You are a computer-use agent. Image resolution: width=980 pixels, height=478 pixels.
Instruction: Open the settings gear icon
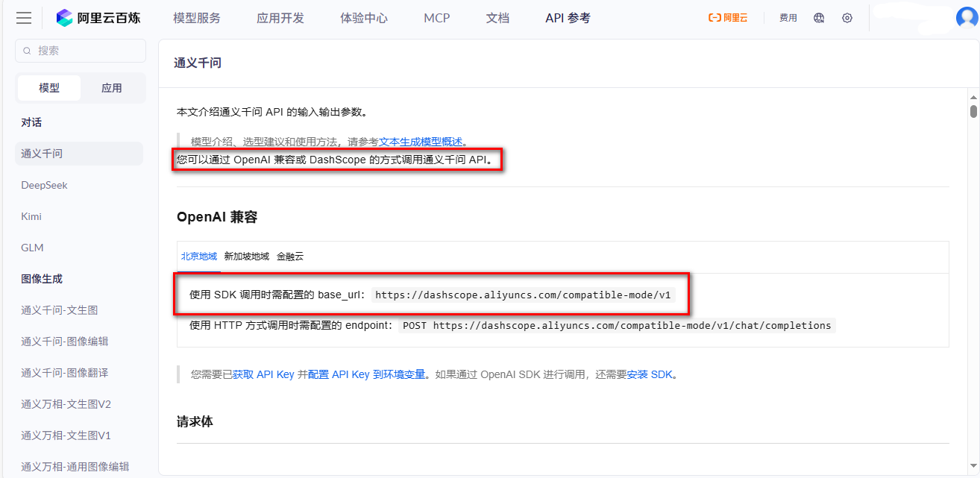[x=847, y=18]
